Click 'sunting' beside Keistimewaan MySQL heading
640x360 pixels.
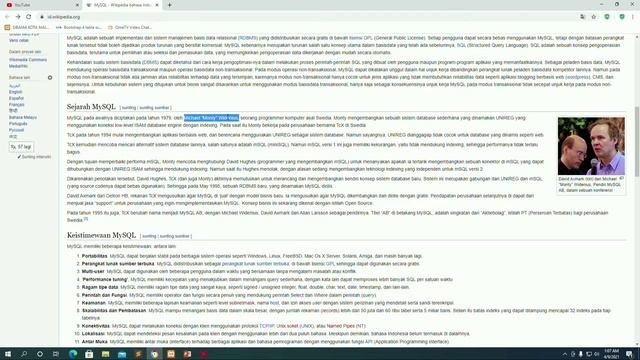tap(149, 236)
